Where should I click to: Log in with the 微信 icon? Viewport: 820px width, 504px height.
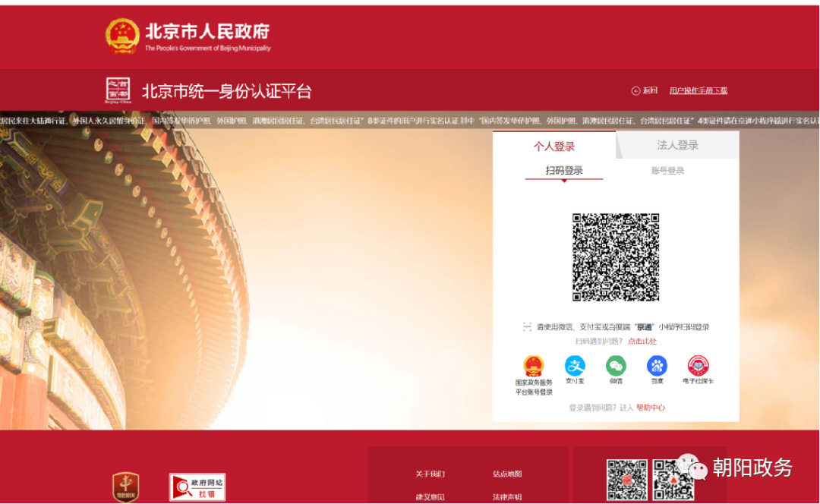pyautogui.click(x=616, y=365)
